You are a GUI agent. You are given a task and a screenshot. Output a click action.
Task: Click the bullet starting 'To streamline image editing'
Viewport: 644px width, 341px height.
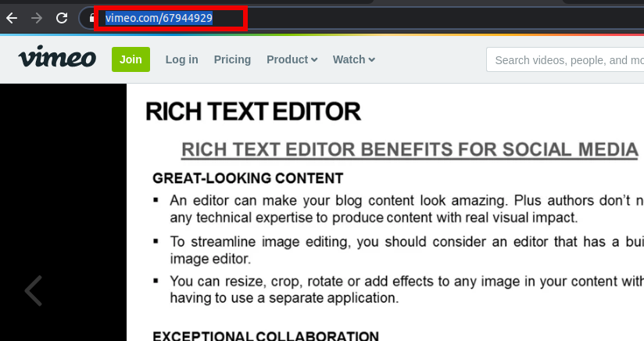pos(399,250)
